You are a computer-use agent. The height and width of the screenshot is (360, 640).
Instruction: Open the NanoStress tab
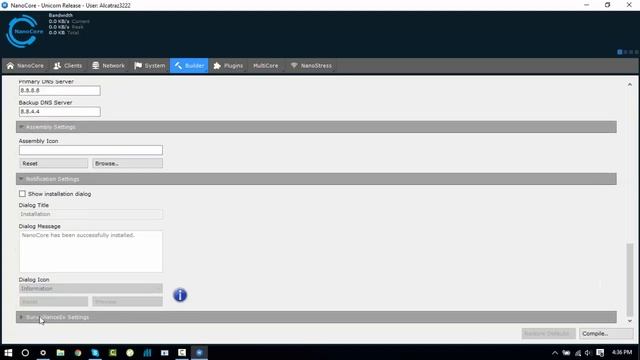point(311,66)
